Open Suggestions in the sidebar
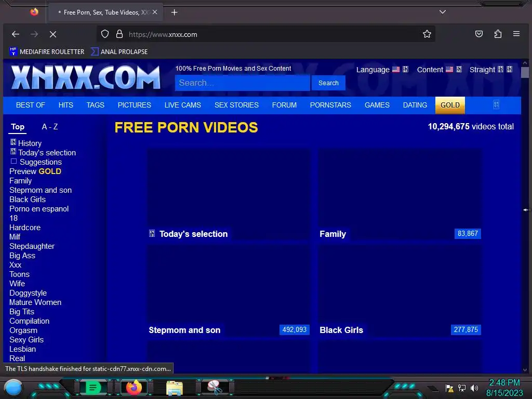The height and width of the screenshot is (399, 532). (36, 162)
